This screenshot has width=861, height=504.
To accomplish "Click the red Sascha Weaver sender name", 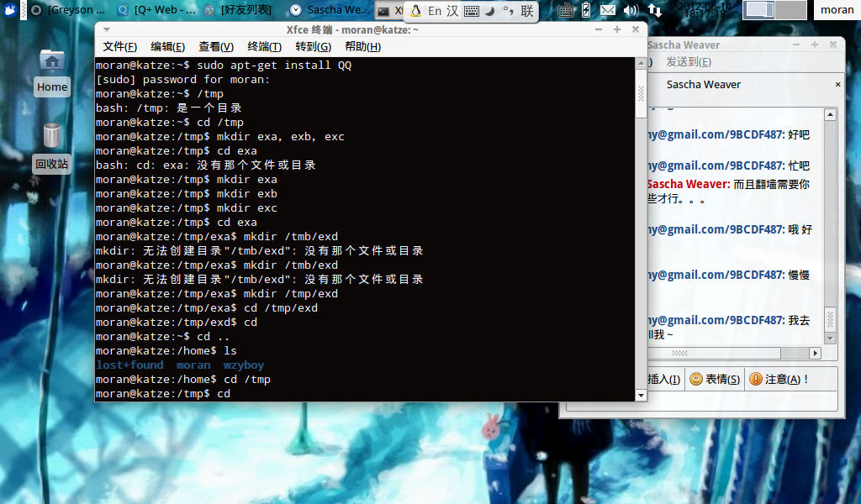I will click(x=689, y=184).
